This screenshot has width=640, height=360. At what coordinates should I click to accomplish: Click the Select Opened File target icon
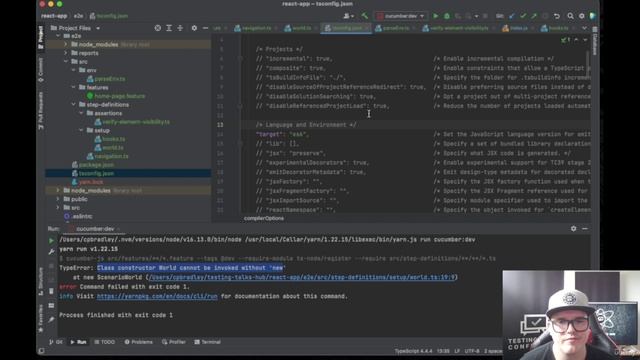(158, 28)
